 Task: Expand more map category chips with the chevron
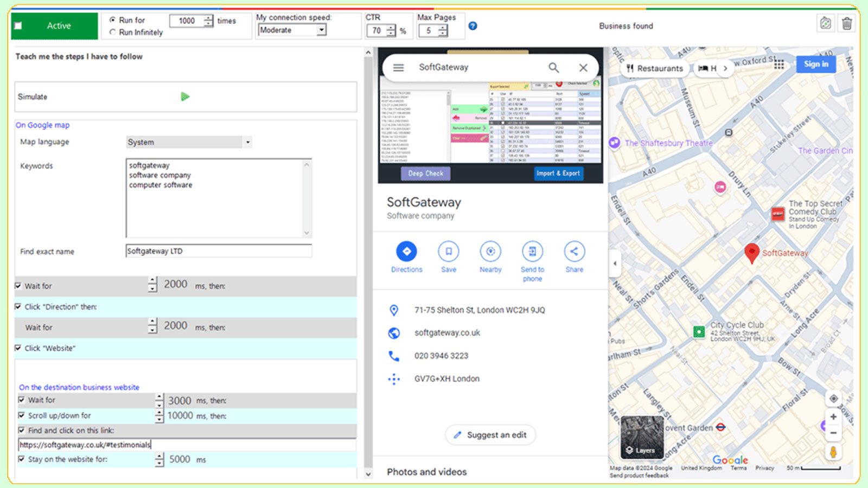(726, 69)
